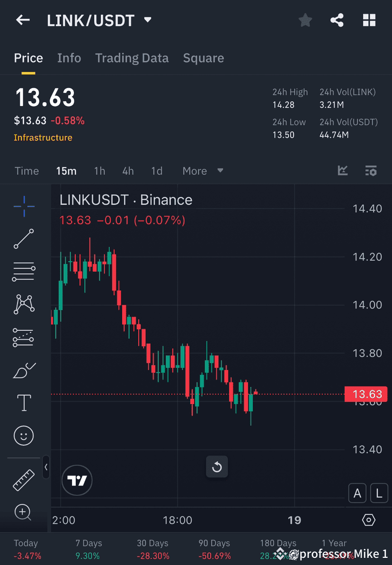Switch to the Trading Data tab

pos(132,58)
